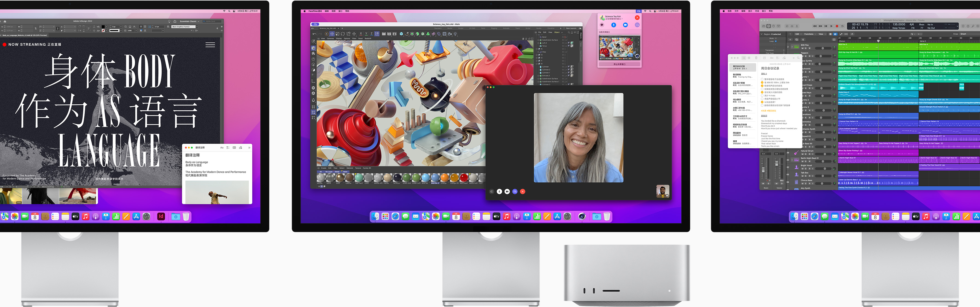Collapse the Region: 8 selected inspector section
The width and height of the screenshot is (980, 307).
(x=762, y=34)
